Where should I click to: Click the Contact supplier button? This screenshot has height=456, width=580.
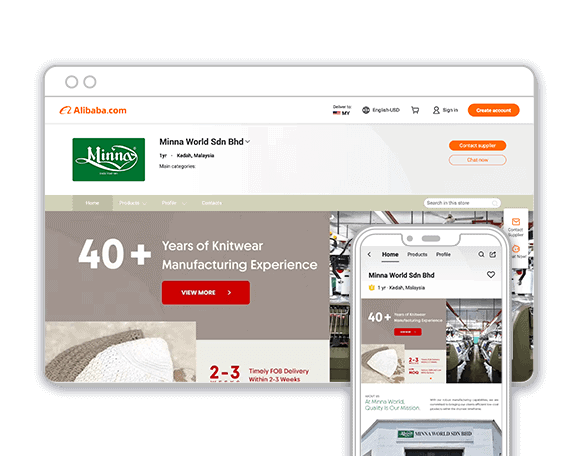[x=478, y=145]
